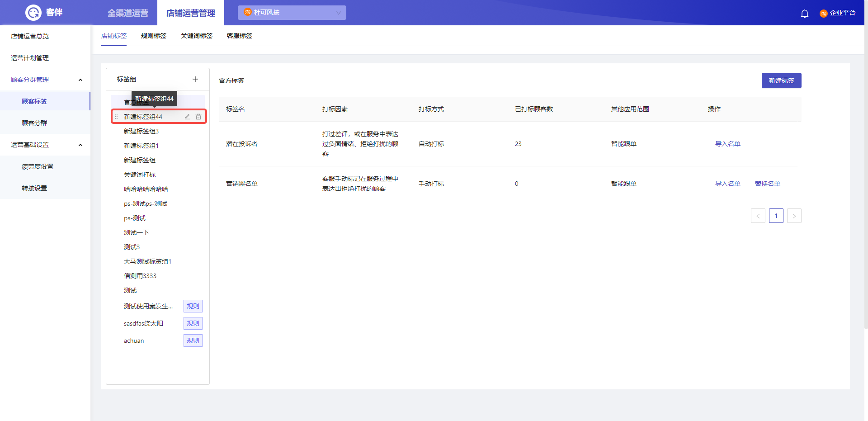Select tag group 测试使用案发生...
Image resolution: width=868 pixels, height=421 pixels.
coord(148,306)
